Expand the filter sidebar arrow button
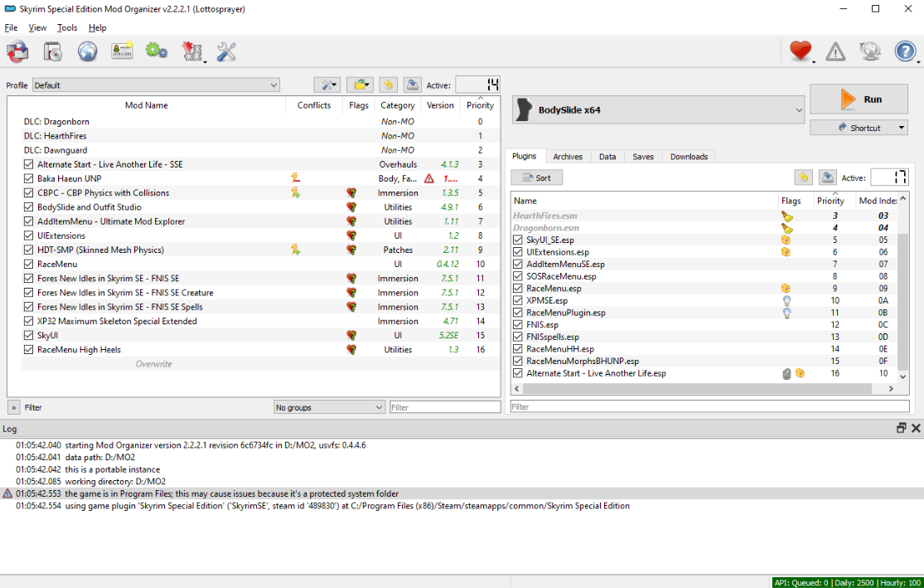The image size is (924, 588). pyautogui.click(x=13, y=407)
